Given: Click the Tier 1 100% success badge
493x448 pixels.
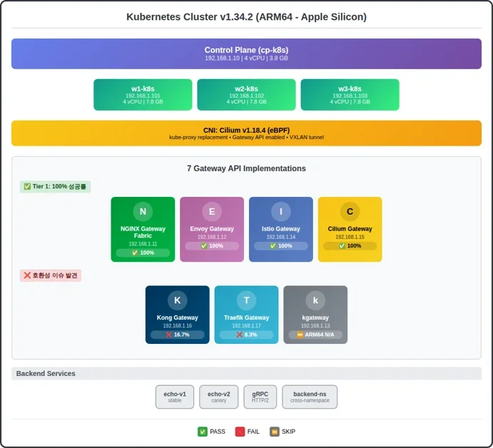Looking at the screenshot, I should [x=56, y=187].
